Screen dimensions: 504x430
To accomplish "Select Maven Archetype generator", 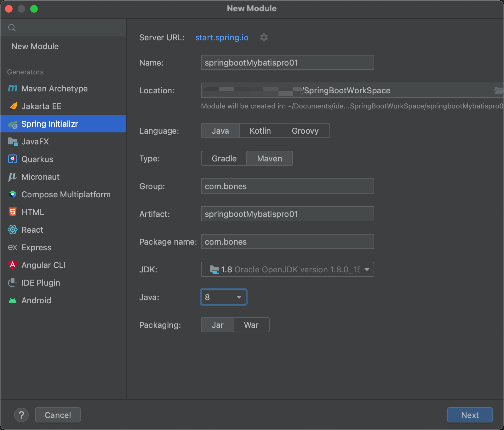I will coord(63,89).
